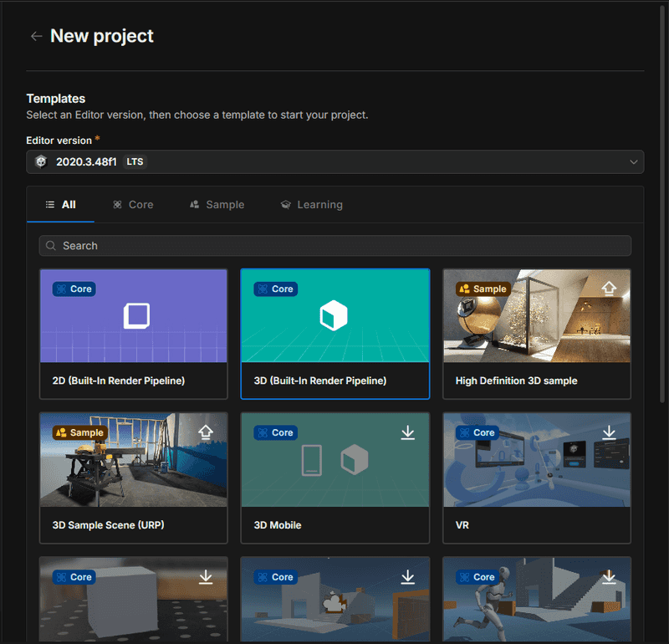Click the LTS badge next to version number
Screen dimensions: 669x644
pos(135,161)
